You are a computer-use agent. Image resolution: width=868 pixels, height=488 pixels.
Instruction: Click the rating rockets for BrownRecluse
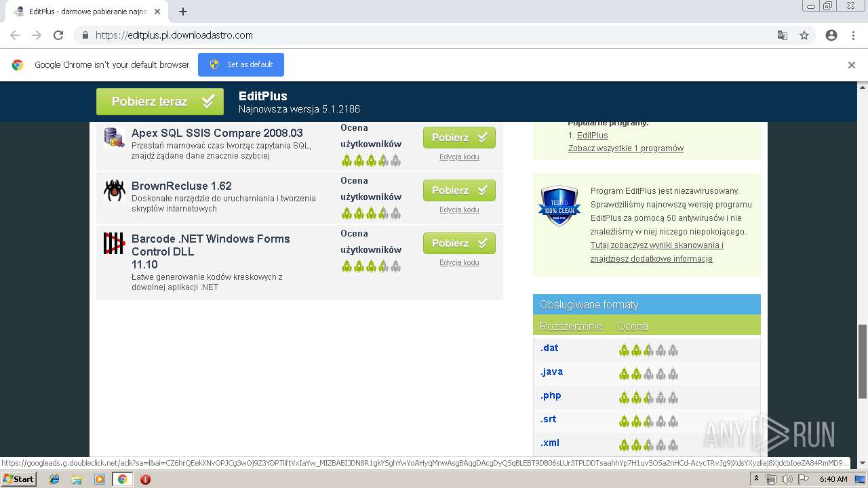coord(371,213)
